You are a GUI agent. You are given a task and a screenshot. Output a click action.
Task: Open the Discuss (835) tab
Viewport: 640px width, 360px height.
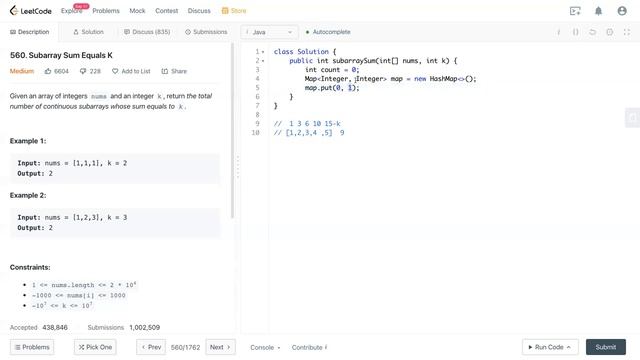coord(147,32)
